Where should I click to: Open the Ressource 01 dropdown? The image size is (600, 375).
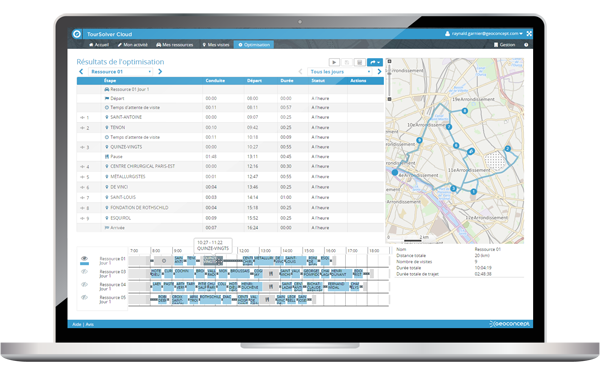pyautogui.click(x=121, y=72)
